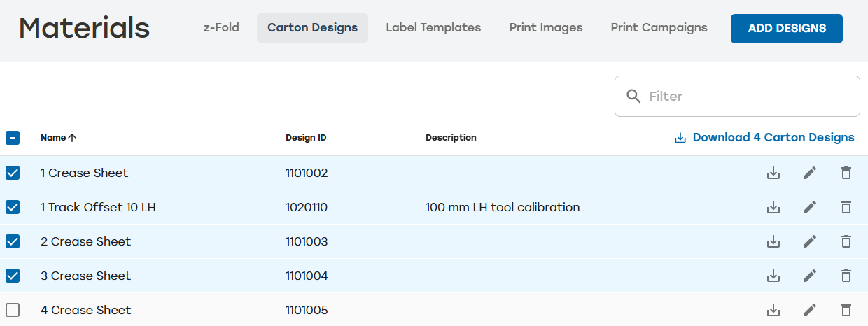
Task: Edit the 3 Crease Sheet design
Action: 810,276
